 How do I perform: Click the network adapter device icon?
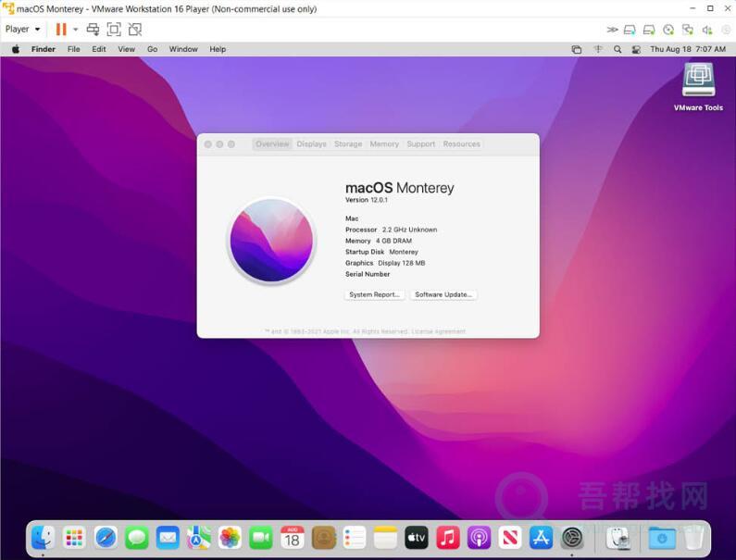click(x=687, y=30)
